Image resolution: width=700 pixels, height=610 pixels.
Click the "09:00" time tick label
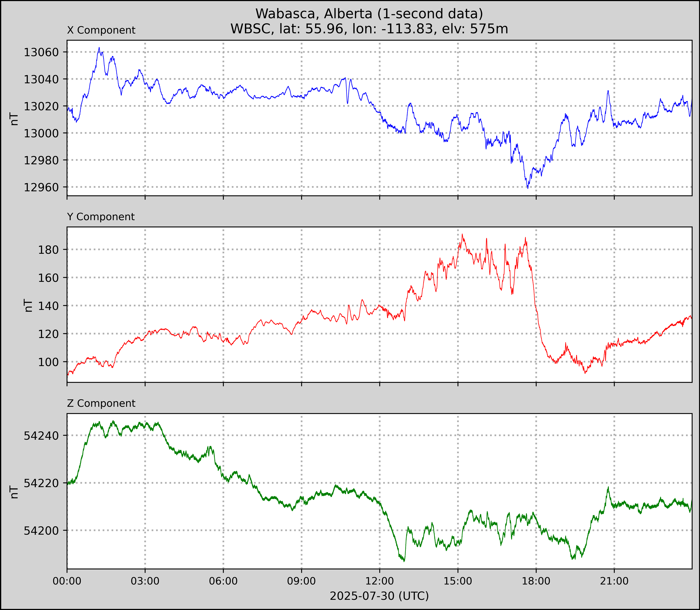coord(301,581)
